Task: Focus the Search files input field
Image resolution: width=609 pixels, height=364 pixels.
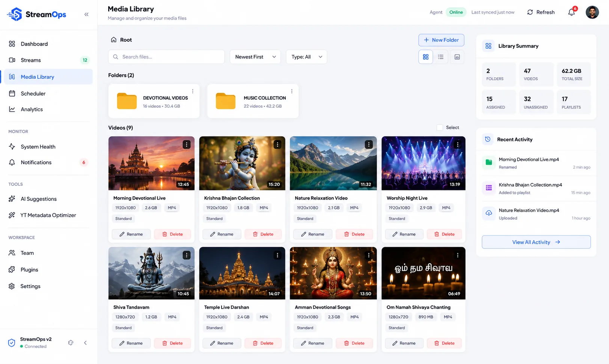Action: point(166,57)
